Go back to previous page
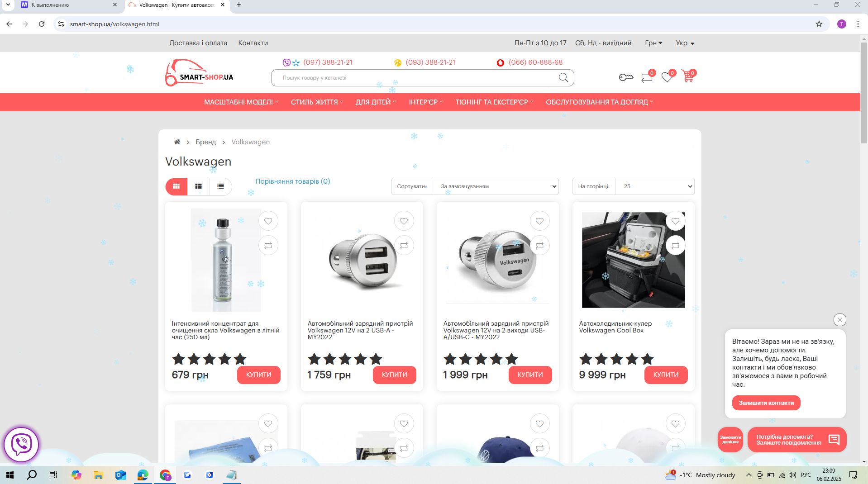Image resolution: width=868 pixels, height=484 pixels. point(9,24)
